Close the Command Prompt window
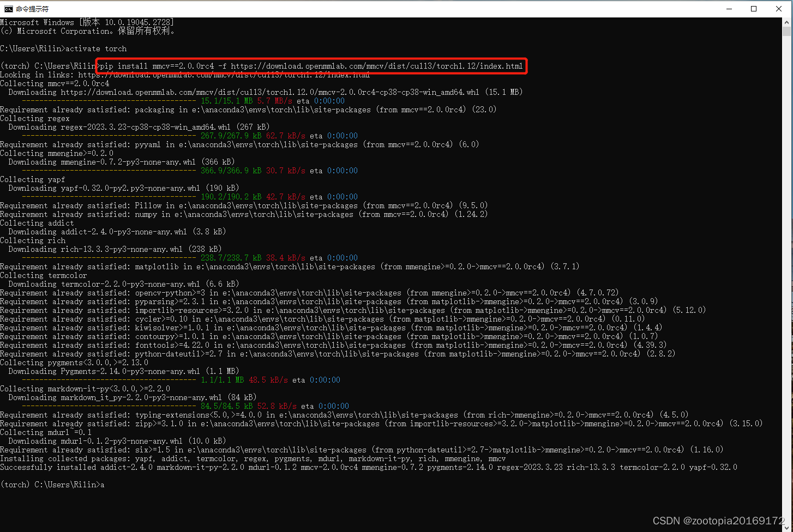Image resolution: width=793 pixels, height=532 pixels. coord(779,9)
